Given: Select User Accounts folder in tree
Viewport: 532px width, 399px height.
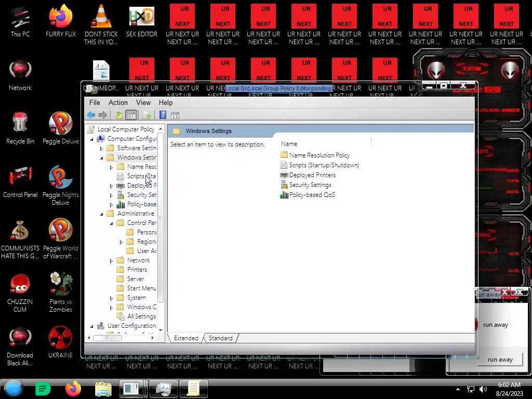Looking at the screenshot, I should click(x=147, y=251).
